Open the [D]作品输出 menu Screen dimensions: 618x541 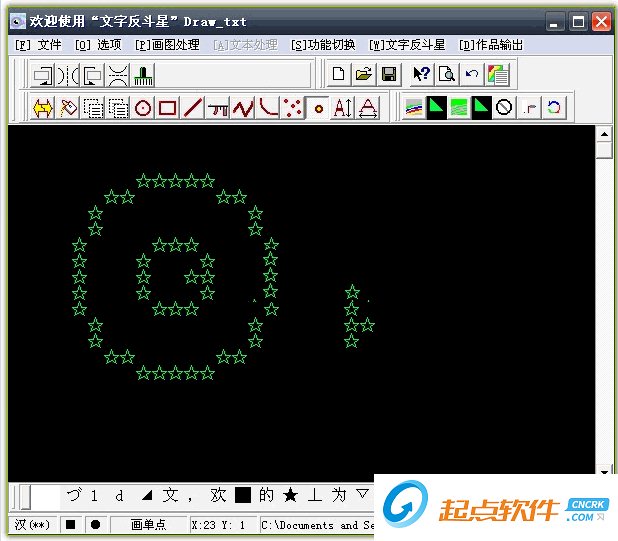pyautogui.click(x=491, y=45)
